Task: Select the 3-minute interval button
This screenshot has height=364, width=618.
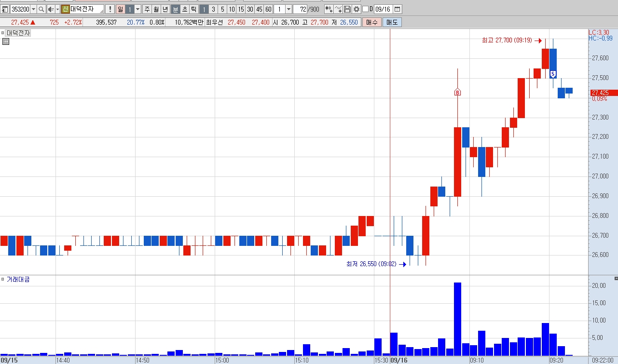Action: 213,9
